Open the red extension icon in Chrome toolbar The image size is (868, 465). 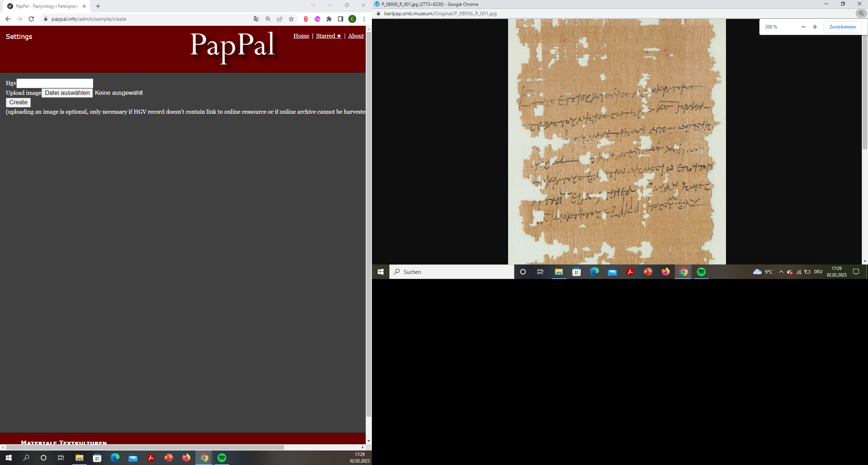click(306, 19)
